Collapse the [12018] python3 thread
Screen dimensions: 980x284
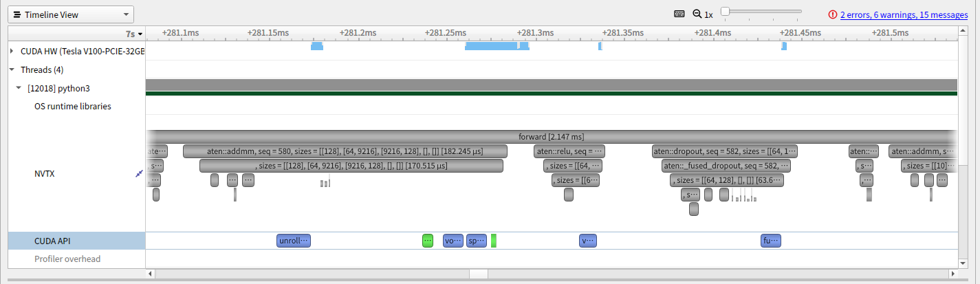pyautogui.click(x=19, y=88)
